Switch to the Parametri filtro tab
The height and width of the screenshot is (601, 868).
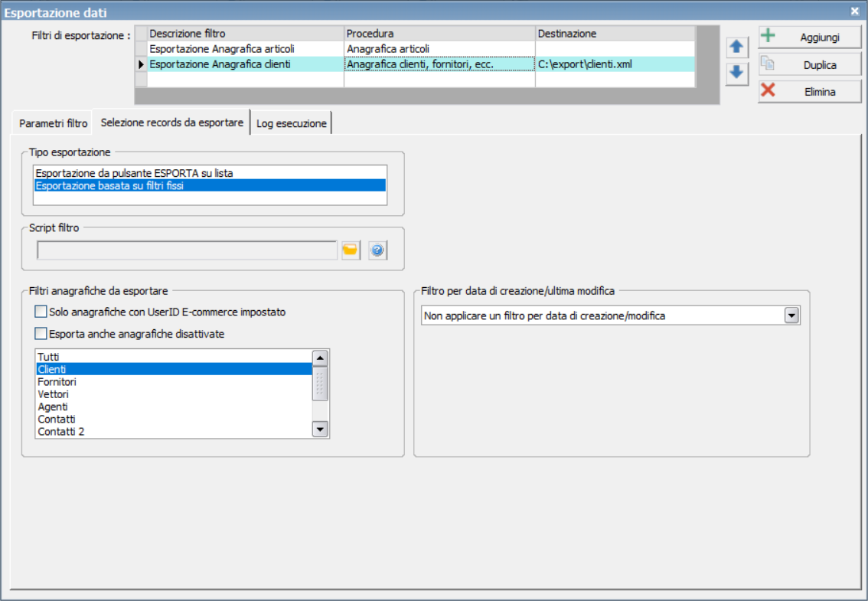tap(53, 123)
